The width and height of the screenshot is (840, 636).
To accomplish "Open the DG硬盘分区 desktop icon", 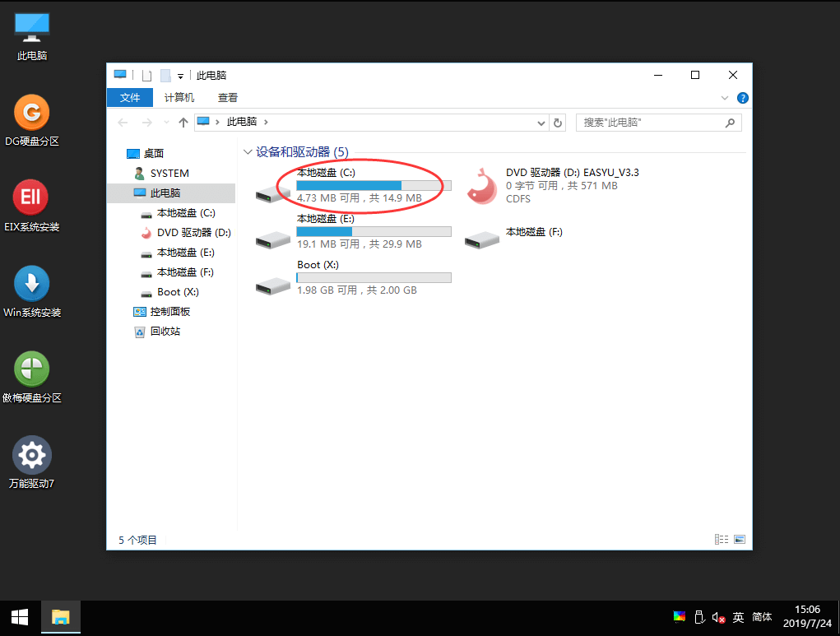I will pyautogui.click(x=31, y=113).
